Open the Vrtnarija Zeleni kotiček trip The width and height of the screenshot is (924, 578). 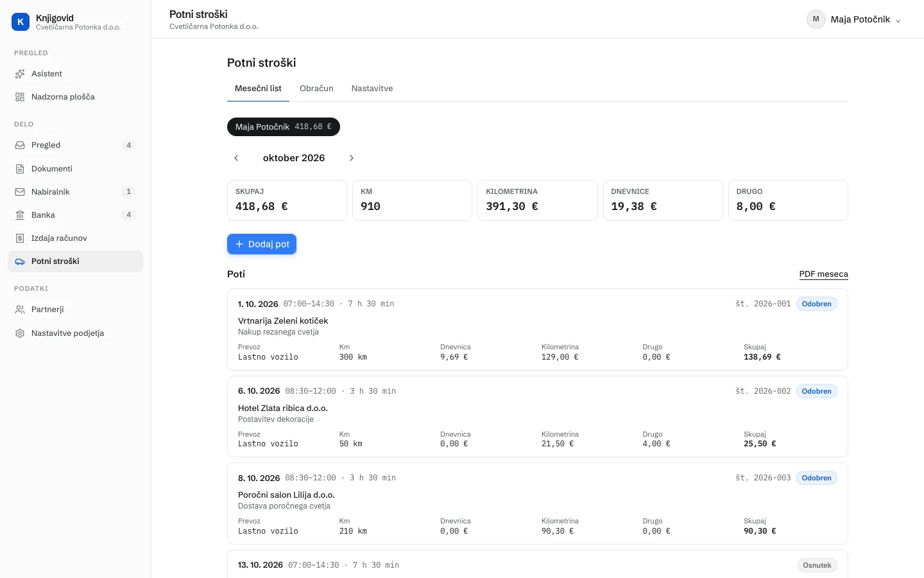538,329
